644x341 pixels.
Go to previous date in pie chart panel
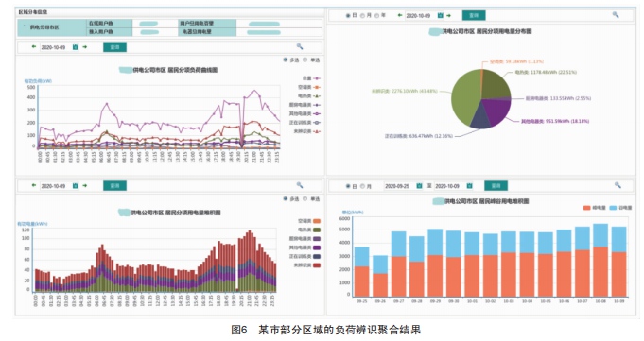400,16
